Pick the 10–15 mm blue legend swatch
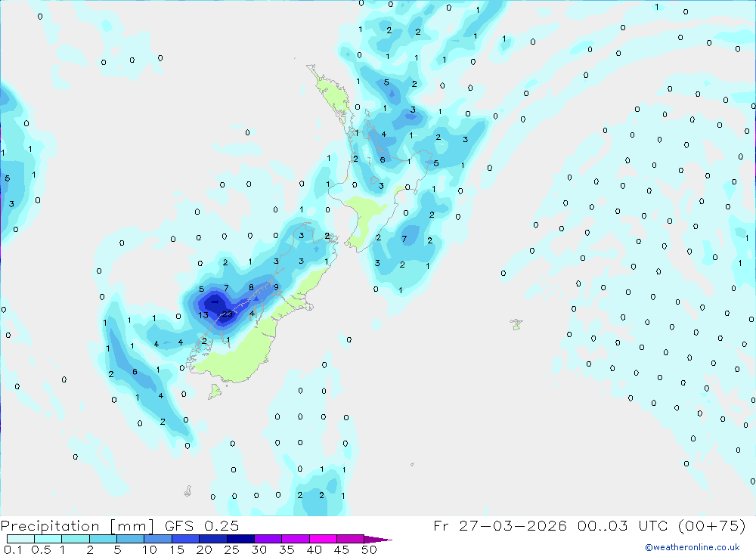 158,539
